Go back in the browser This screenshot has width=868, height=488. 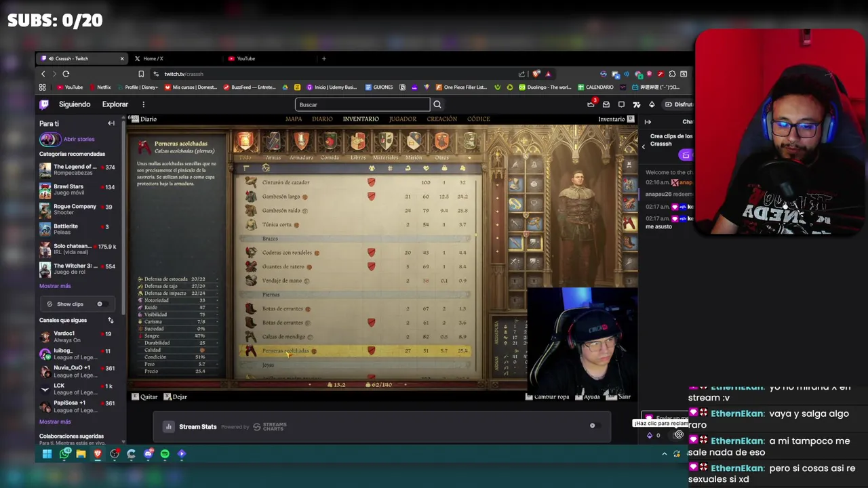click(43, 74)
